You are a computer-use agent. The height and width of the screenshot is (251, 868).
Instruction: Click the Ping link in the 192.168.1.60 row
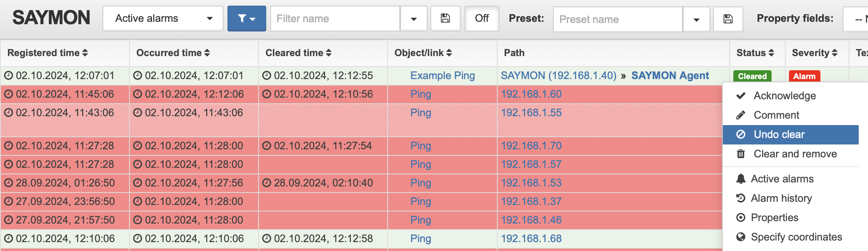tap(421, 94)
